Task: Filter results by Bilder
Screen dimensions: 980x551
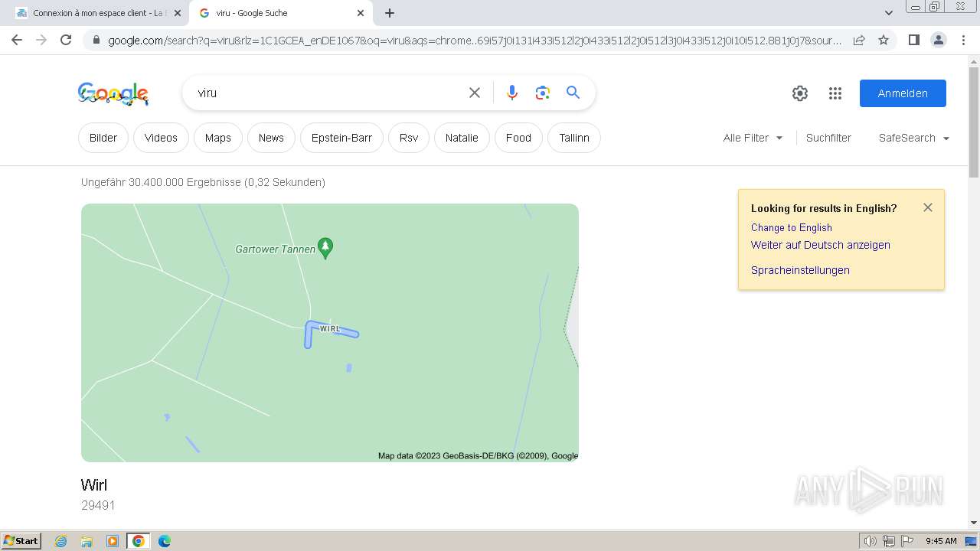Action: coord(103,138)
